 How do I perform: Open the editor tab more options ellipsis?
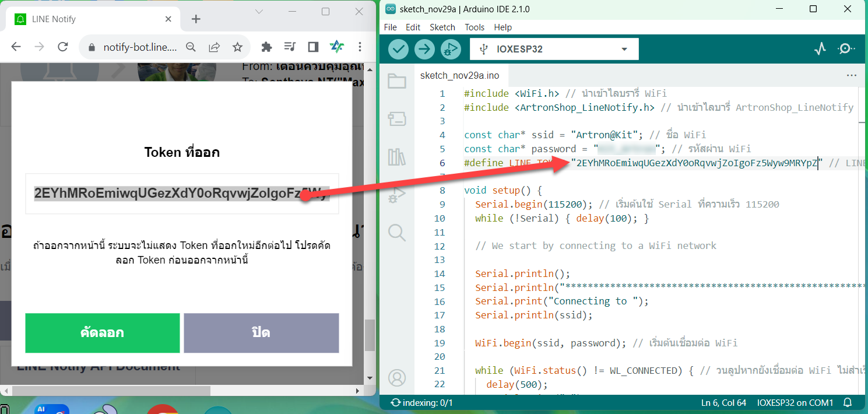coord(852,76)
